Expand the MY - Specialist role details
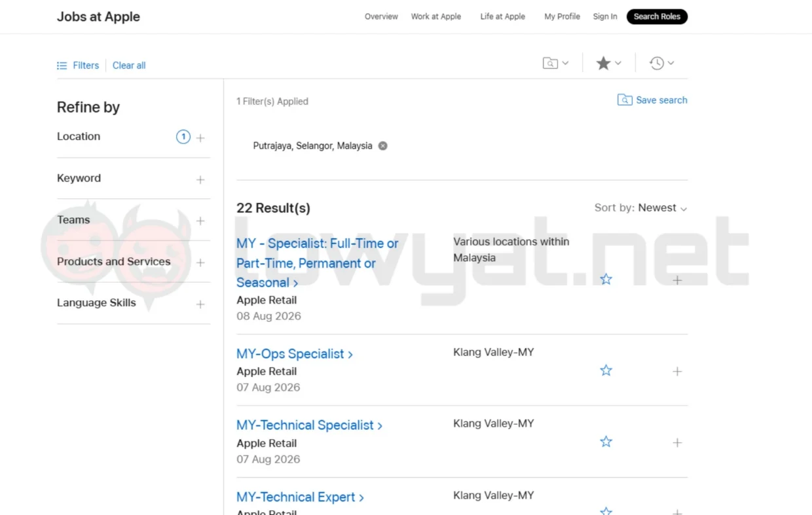 tap(677, 280)
